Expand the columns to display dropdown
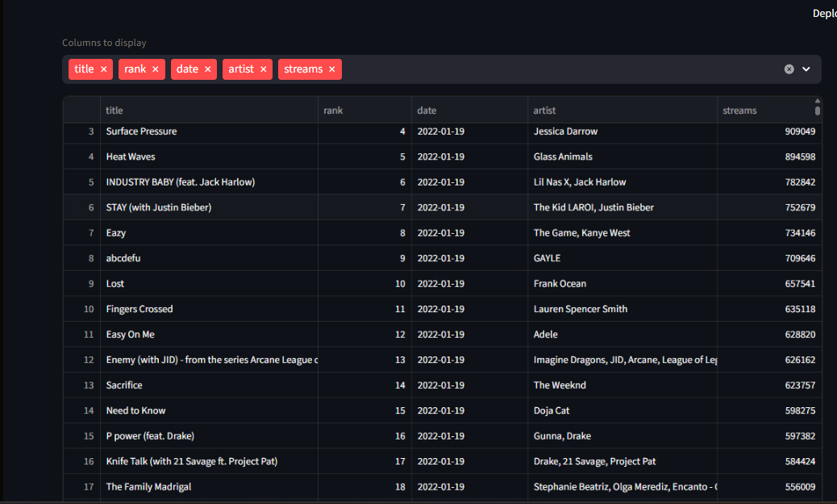 click(806, 69)
